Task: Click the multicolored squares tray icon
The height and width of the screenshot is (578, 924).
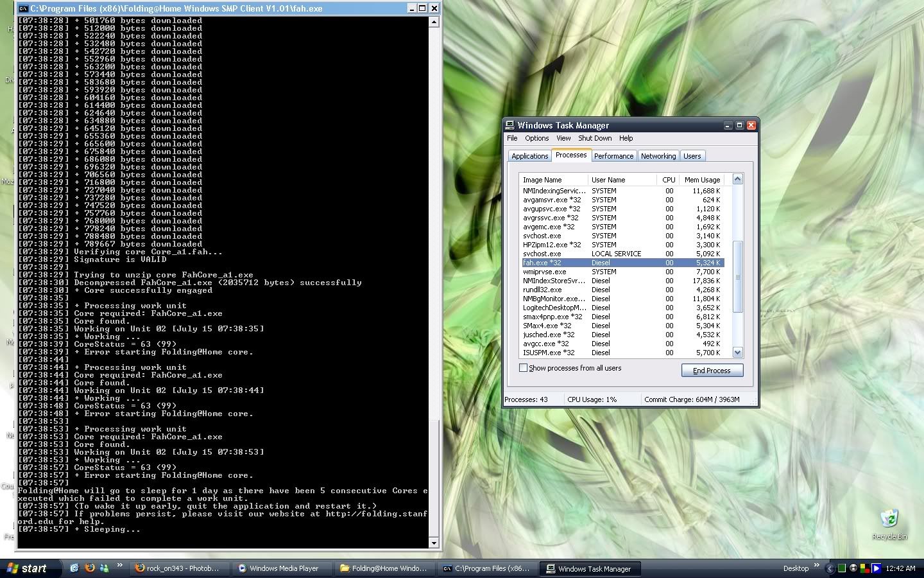Action: (x=865, y=568)
